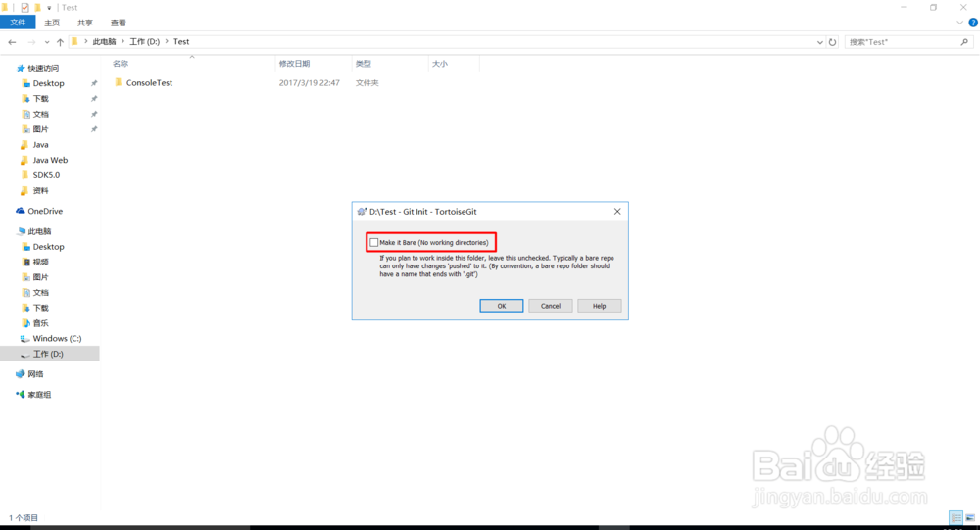Click the search magnifier icon
Screen dimensions: 980x530
pyautogui.click(x=964, y=42)
